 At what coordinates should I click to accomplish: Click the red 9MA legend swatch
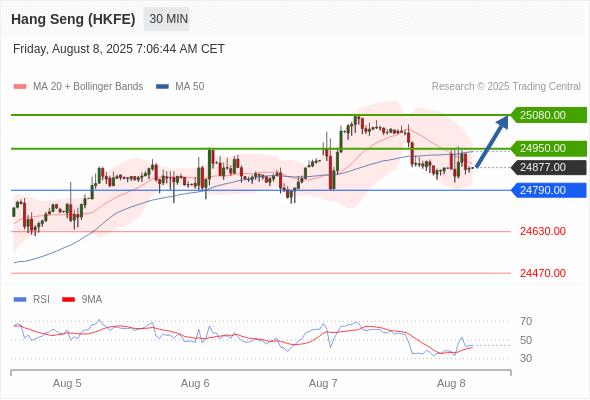[68, 300]
